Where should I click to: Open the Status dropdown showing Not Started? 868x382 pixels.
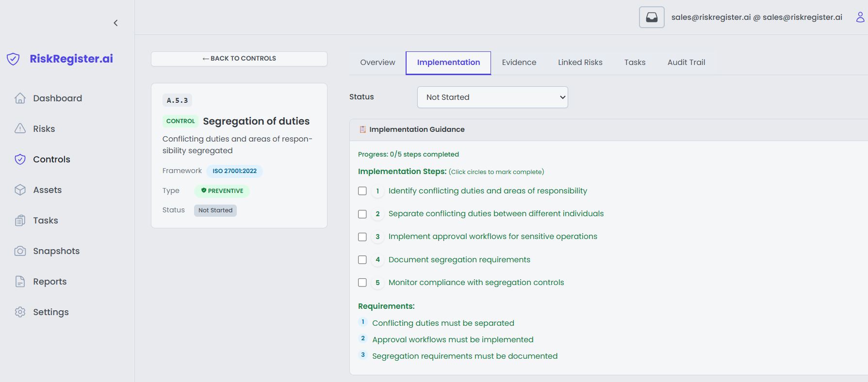point(492,97)
